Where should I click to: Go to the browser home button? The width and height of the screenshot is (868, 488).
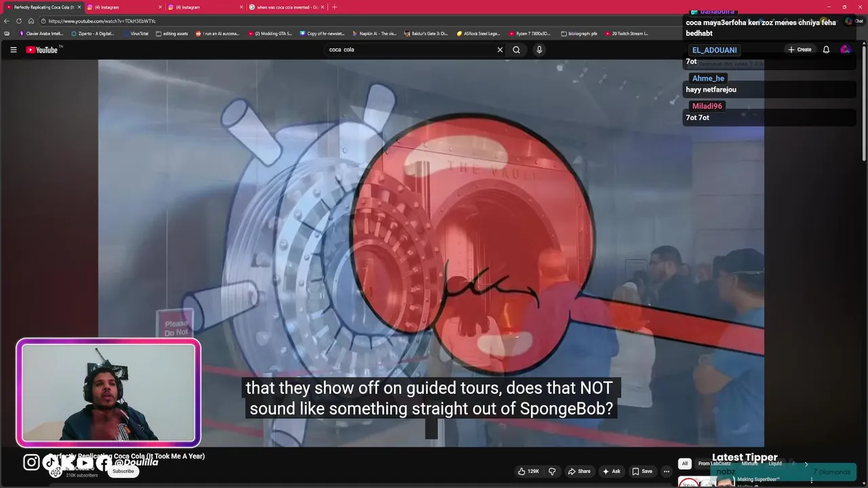[x=31, y=21]
